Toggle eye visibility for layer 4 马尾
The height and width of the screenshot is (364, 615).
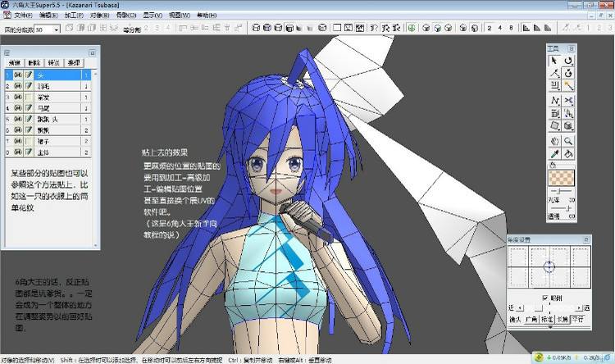pos(18,107)
